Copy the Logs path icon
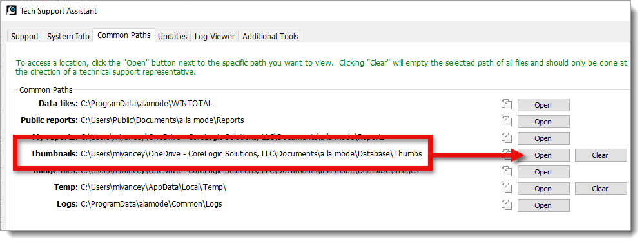The image size is (644, 244). [507, 205]
